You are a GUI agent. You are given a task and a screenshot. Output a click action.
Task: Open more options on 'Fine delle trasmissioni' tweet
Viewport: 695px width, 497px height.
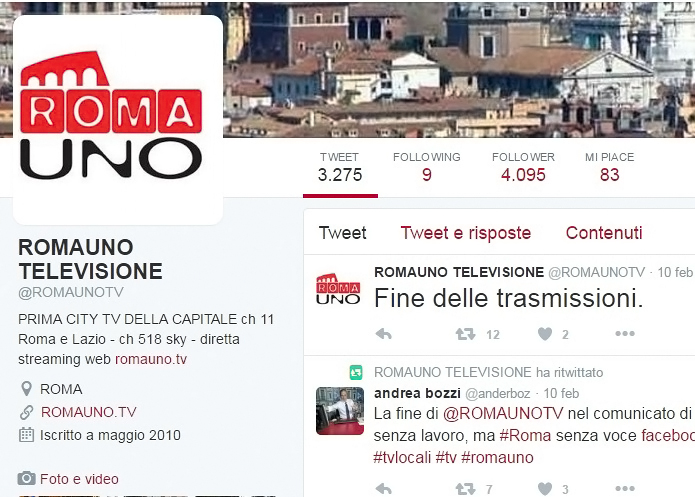pyautogui.click(x=625, y=333)
